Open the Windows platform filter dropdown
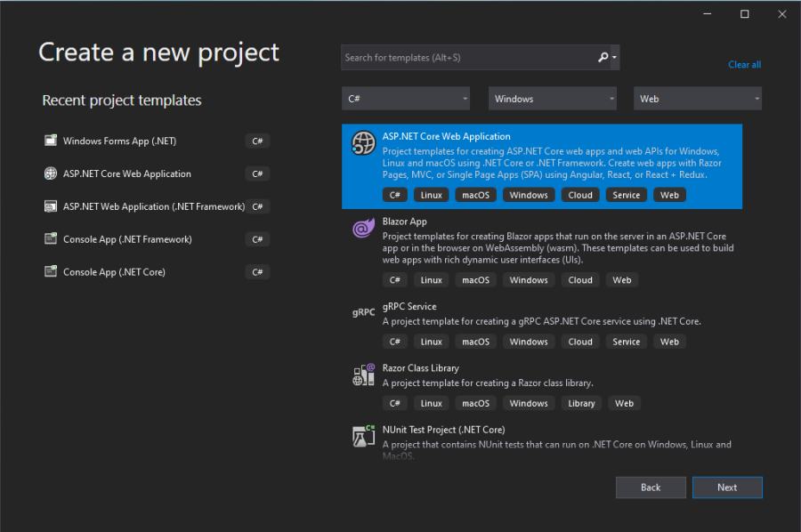The image size is (801, 532). tap(552, 99)
